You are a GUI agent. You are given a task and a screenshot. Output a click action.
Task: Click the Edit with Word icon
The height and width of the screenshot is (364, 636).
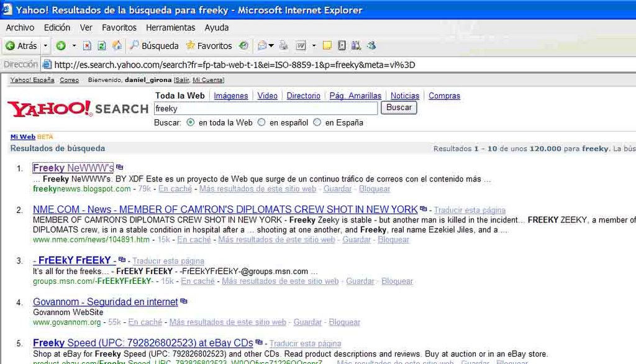coord(301,46)
